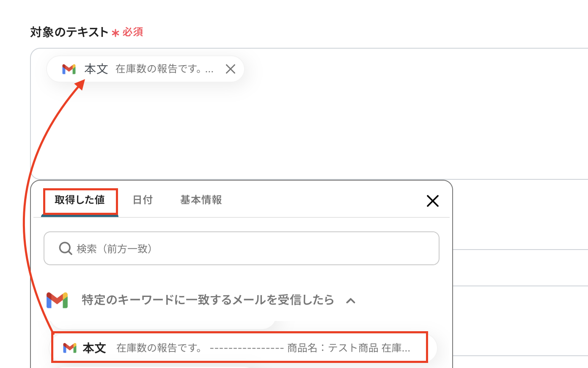Click the 在庫数の報告です。 text in the list row
Viewport: 588px width, 368px height.
[159, 348]
